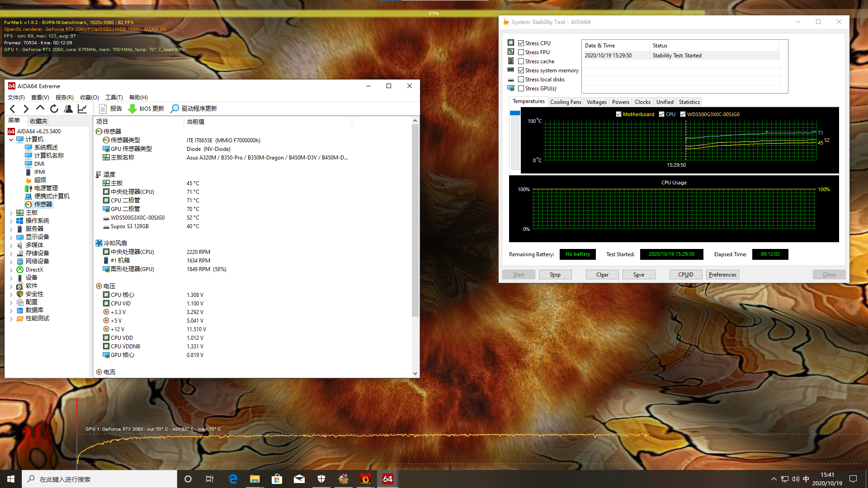Expand the 服务器 tree node
The image size is (868, 488).
[x=11, y=229]
